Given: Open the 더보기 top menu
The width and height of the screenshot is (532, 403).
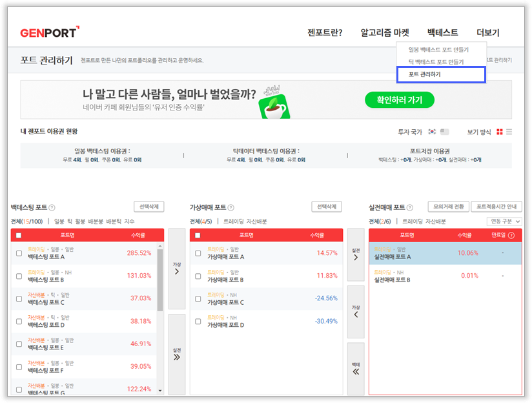Looking at the screenshot, I should point(487,32).
